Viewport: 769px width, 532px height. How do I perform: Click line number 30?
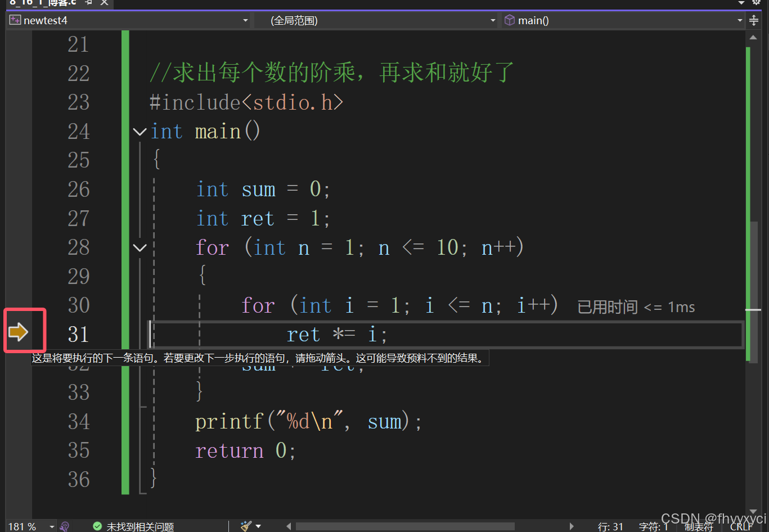point(78,305)
